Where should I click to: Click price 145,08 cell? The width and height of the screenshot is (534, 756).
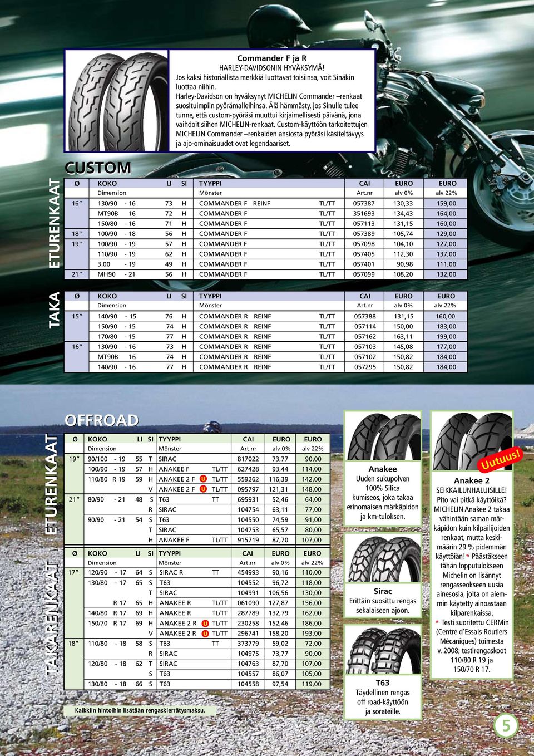click(x=403, y=347)
